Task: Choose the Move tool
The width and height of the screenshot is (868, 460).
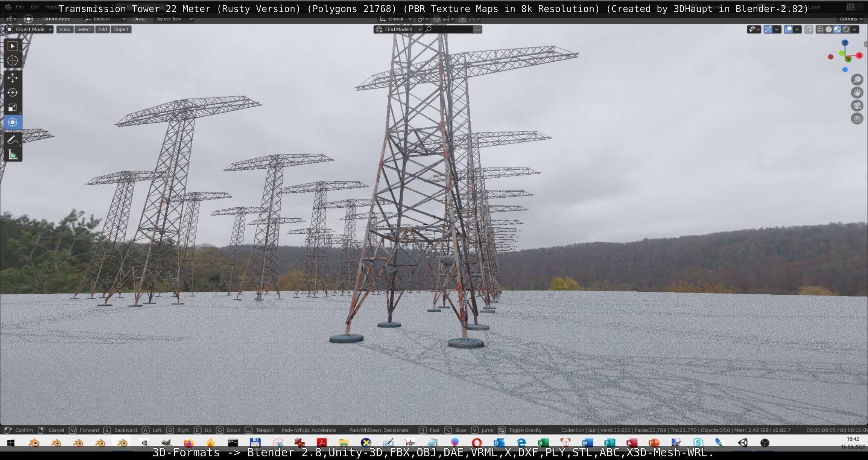Action: click(x=12, y=78)
